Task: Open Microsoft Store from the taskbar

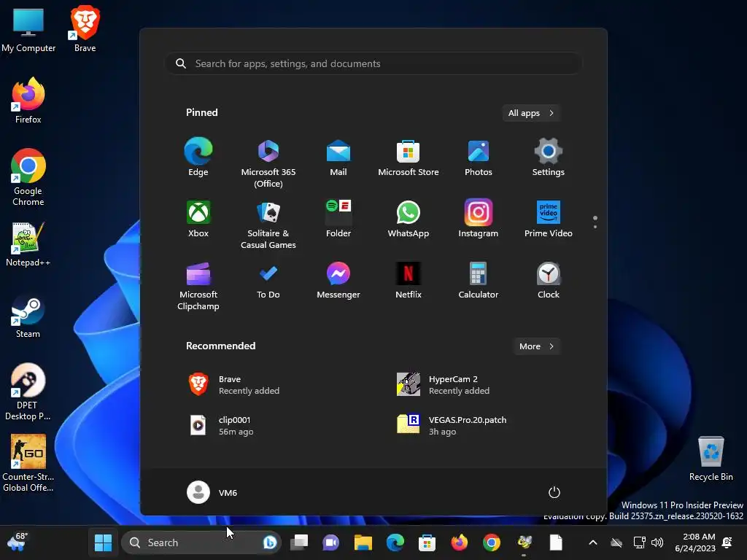Action: click(x=427, y=542)
